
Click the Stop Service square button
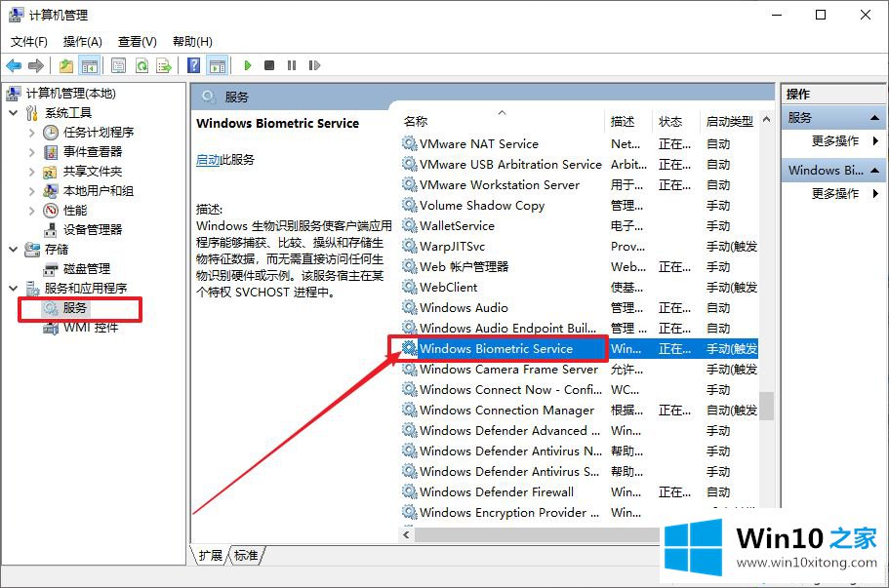click(269, 65)
